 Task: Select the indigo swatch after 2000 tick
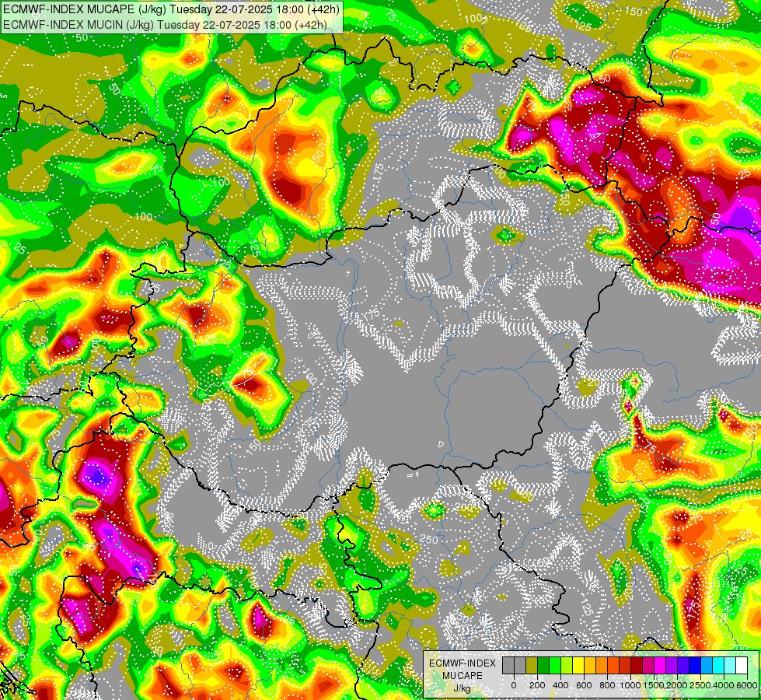pos(684,666)
